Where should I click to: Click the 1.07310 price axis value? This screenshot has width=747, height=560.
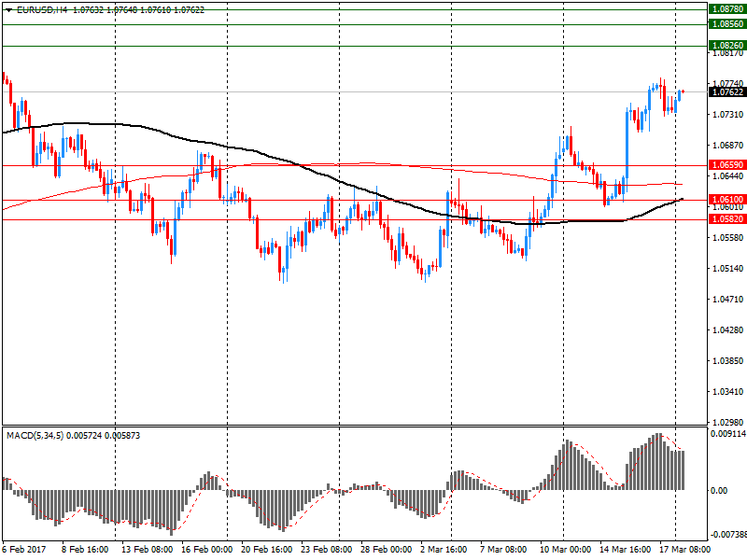(728, 114)
